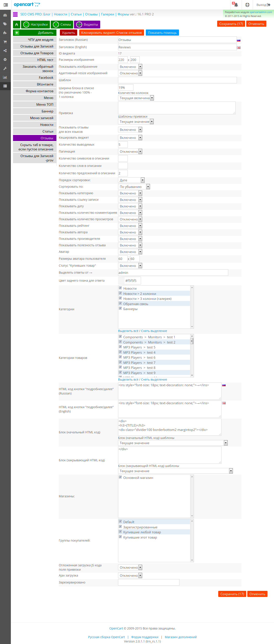Open Сортировать по dropdown
This screenshot has height=644, width=274.
[x=134, y=187]
